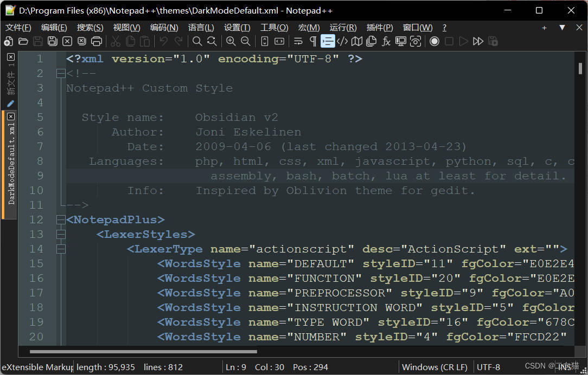Create a new file with the New icon

(8, 41)
